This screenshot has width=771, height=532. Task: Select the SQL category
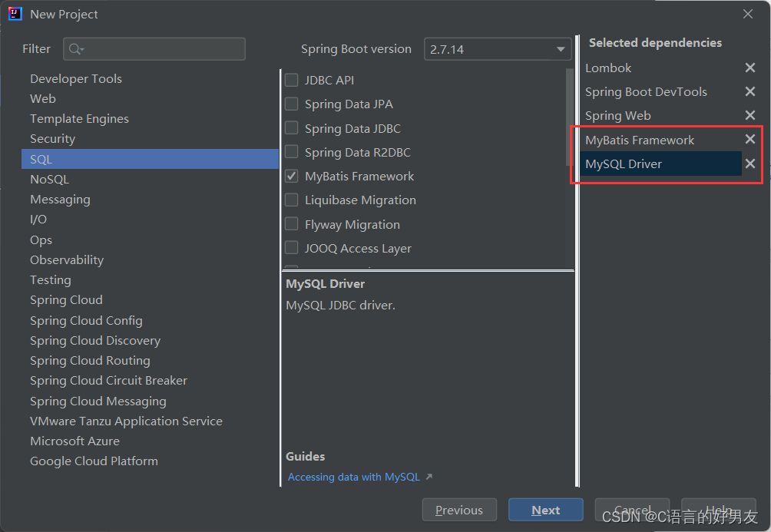pos(150,160)
